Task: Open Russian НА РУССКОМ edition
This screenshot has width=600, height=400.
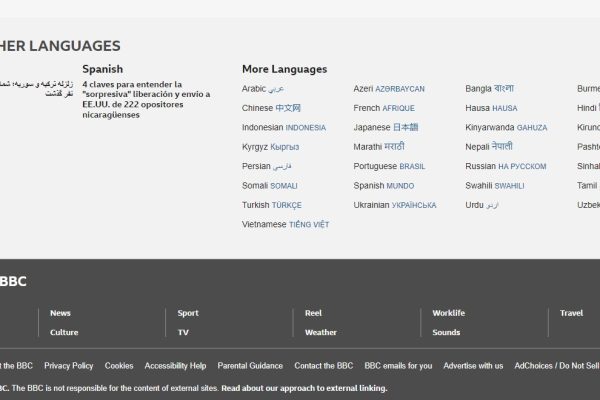Action: pyautogui.click(x=505, y=166)
